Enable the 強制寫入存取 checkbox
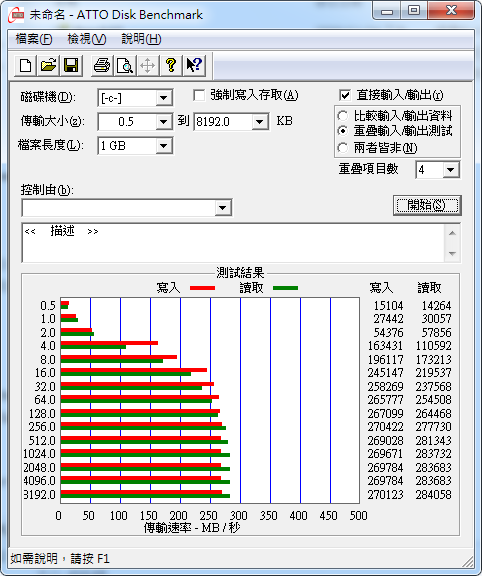The width and height of the screenshot is (482, 576). (199, 96)
